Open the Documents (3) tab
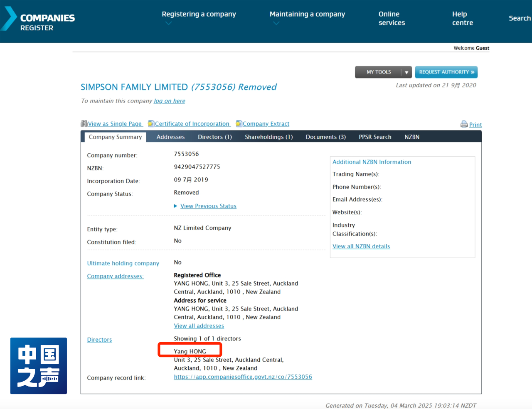The image size is (532, 409). pos(325,137)
